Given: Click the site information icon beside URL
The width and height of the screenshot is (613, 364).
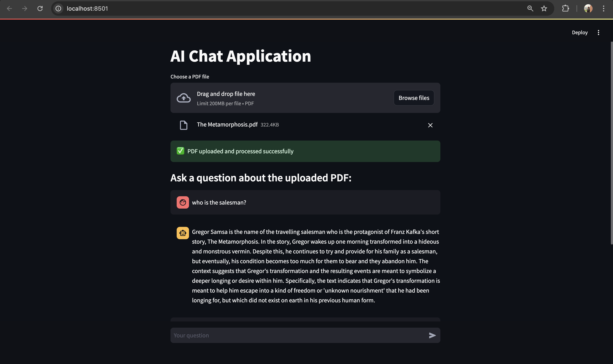Looking at the screenshot, I should click(x=58, y=9).
